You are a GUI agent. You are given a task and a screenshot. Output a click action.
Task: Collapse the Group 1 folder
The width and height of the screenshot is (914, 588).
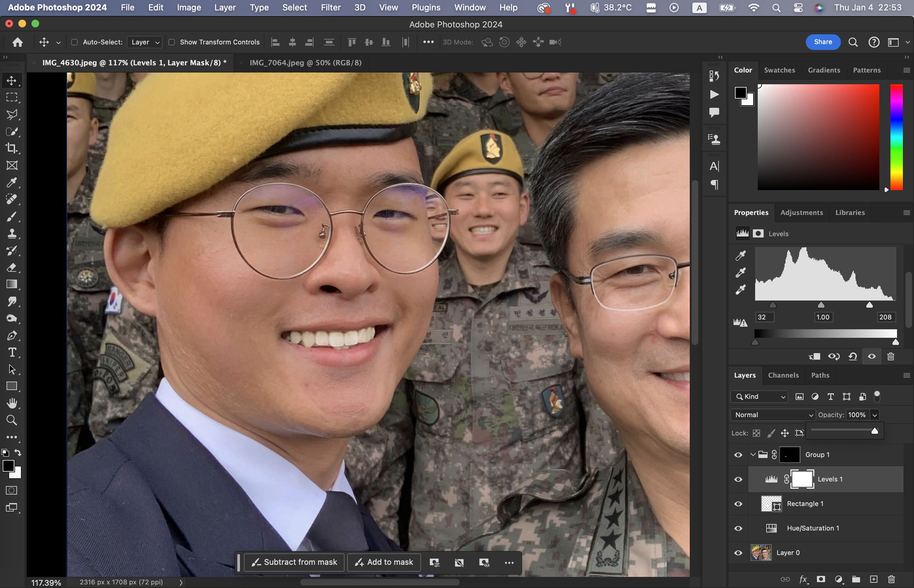[753, 455]
